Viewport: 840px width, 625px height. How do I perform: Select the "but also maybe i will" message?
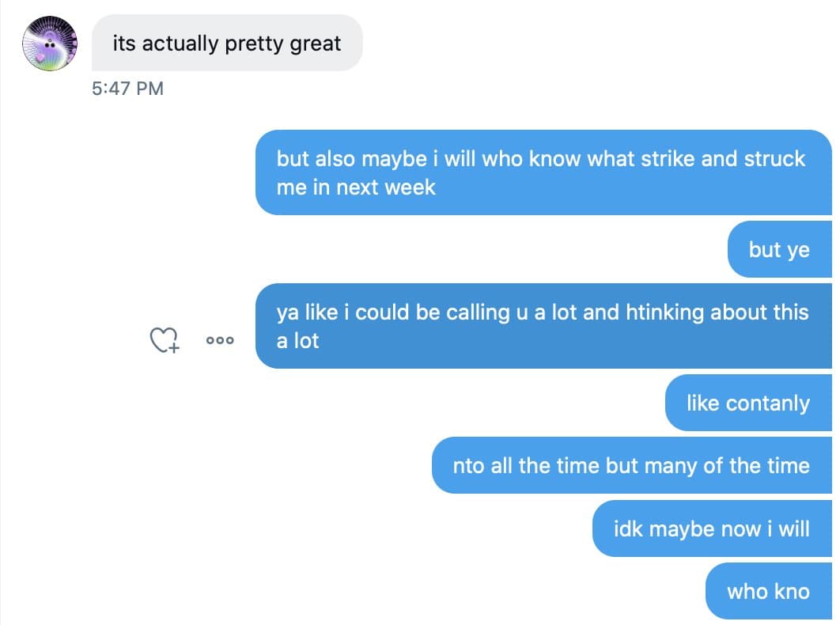tap(543, 172)
